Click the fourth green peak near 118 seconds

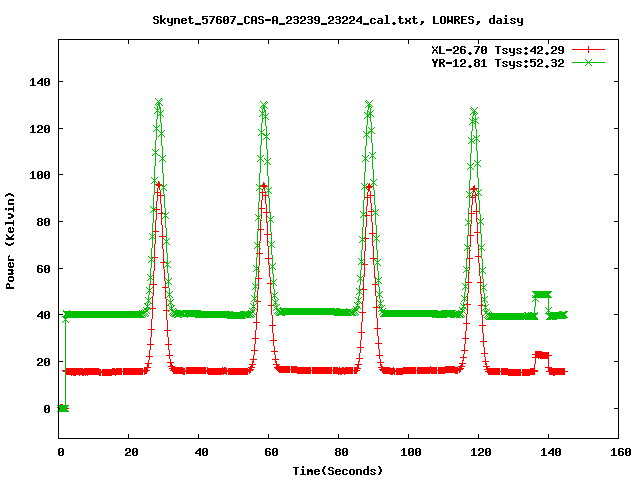(474, 111)
